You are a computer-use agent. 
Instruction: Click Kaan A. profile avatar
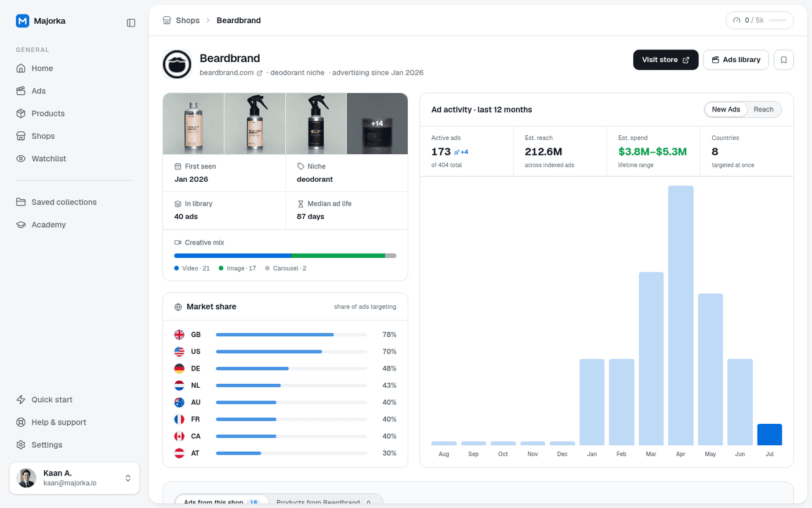27,478
